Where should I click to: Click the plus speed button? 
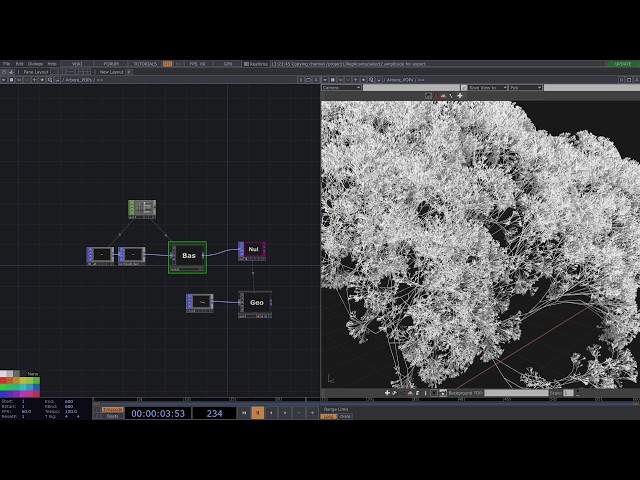pos(312,413)
